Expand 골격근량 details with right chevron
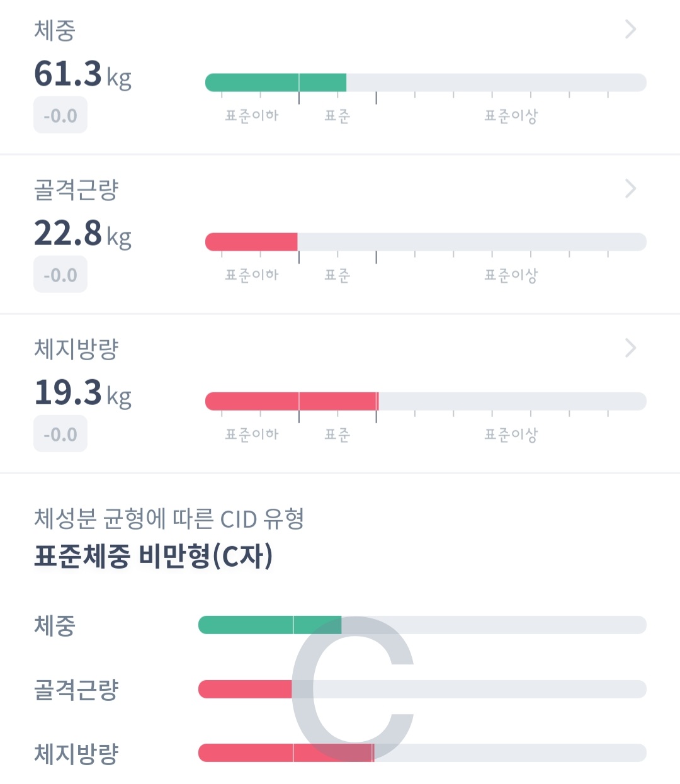Image resolution: width=680 pixels, height=784 pixels. coord(630,189)
